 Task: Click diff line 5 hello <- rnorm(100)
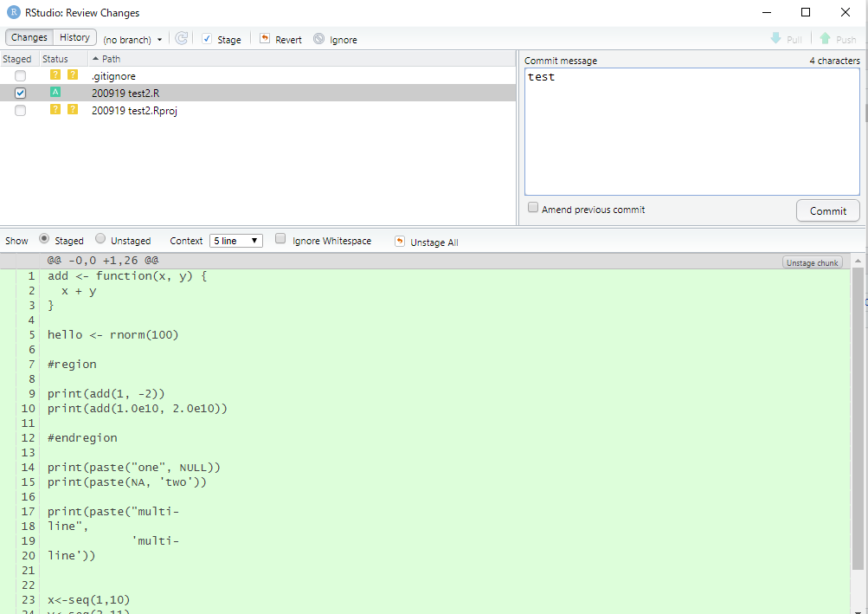(x=113, y=334)
